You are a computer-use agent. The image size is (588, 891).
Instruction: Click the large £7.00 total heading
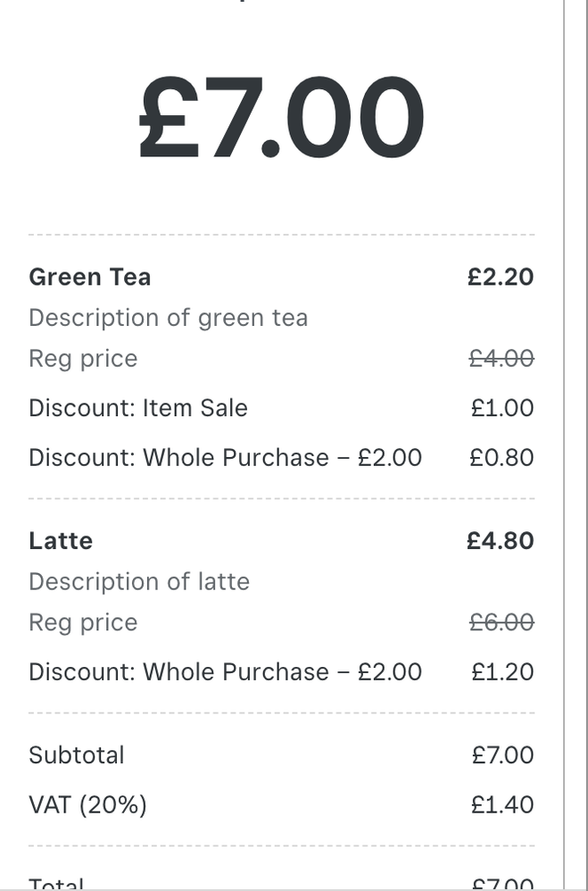pyautogui.click(x=281, y=116)
